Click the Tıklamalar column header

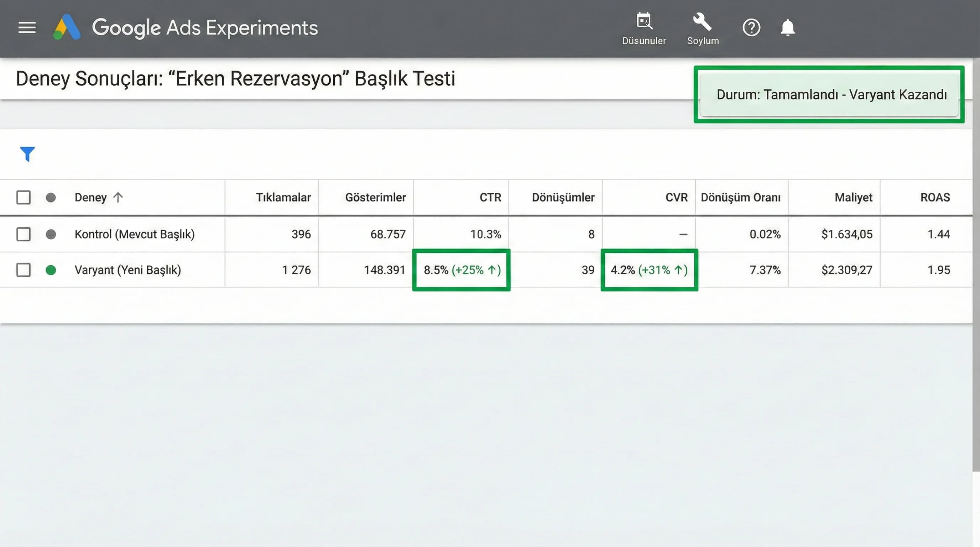283,197
